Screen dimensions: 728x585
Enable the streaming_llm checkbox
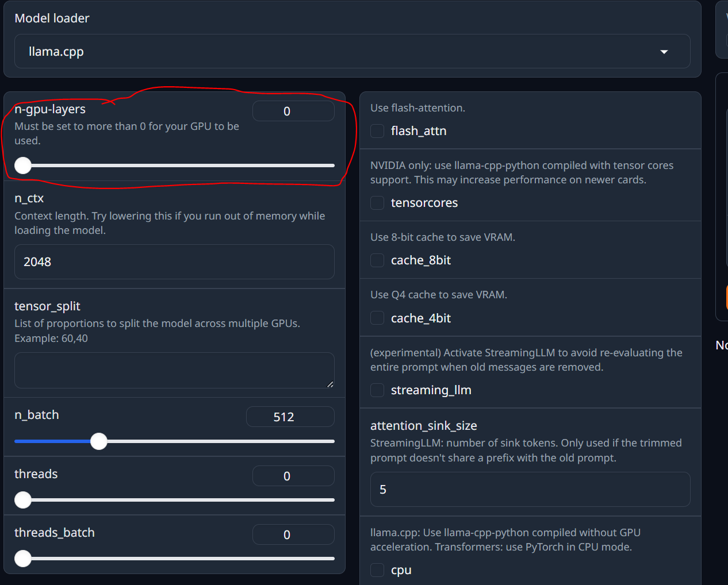coord(377,390)
